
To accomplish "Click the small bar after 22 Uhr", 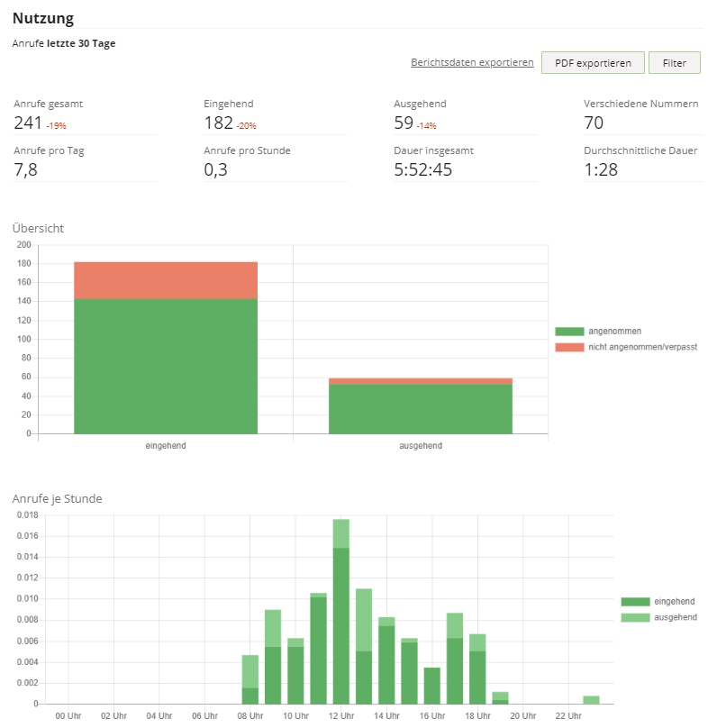I will point(591,699).
